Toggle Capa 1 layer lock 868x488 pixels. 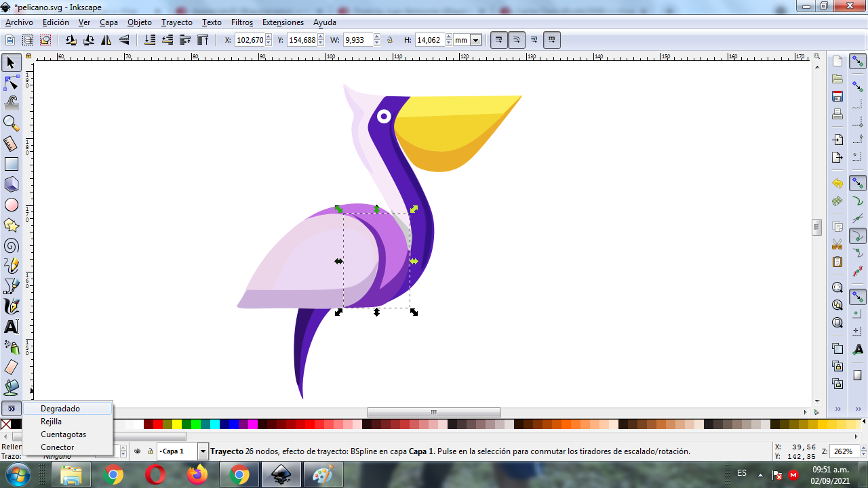pyautogui.click(x=150, y=451)
